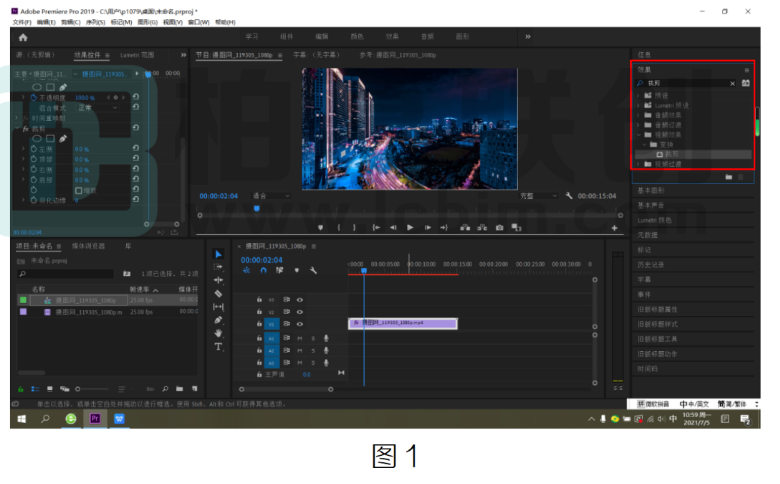Show more workspaces via double chevron
Screen dimensions: 780x484
tap(528, 36)
